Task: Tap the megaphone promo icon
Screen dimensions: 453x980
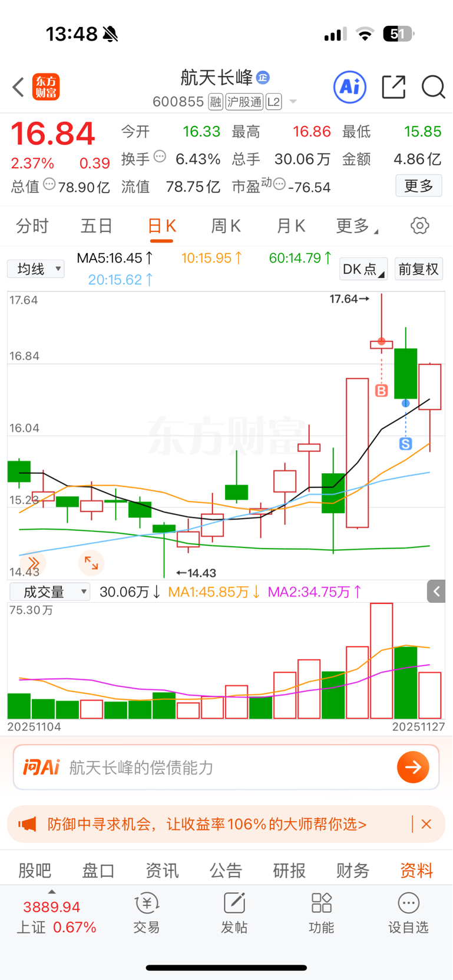Action: coord(27,824)
